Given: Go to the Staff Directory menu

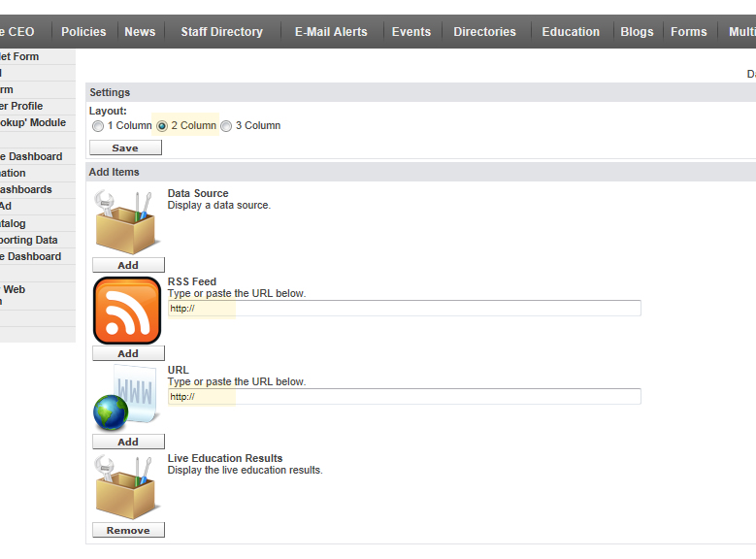Looking at the screenshot, I should click(221, 32).
